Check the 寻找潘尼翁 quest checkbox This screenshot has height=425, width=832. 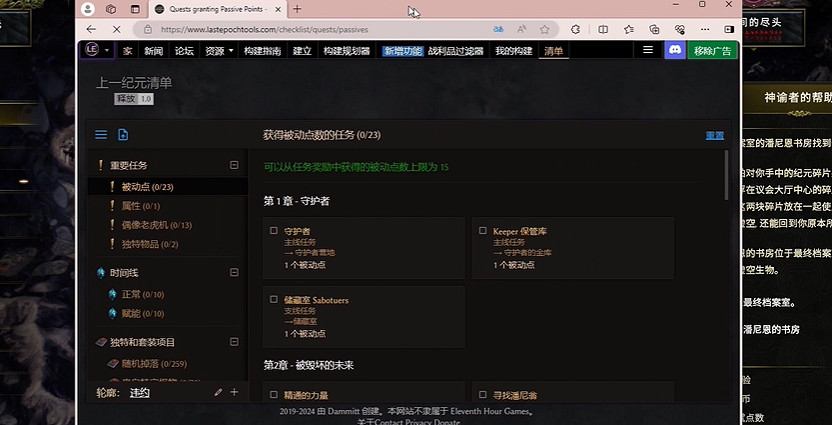[483, 395]
